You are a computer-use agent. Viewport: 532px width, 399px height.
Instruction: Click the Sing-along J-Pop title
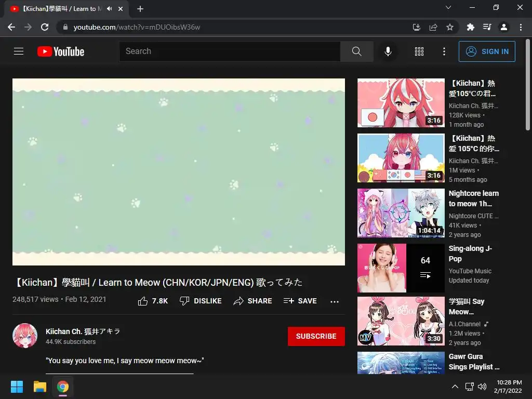tap(470, 254)
